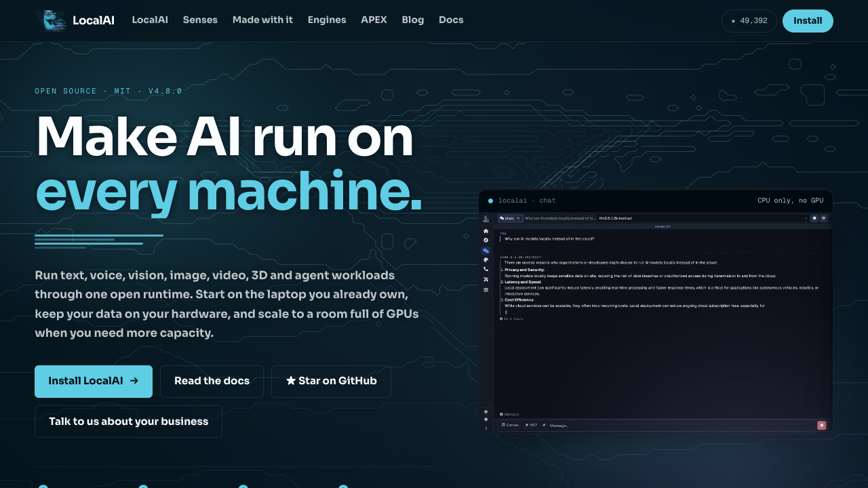Select the chat bubbles icon in preview sidebar
Viewport: 868px width, 488px height.
[486, 251]
